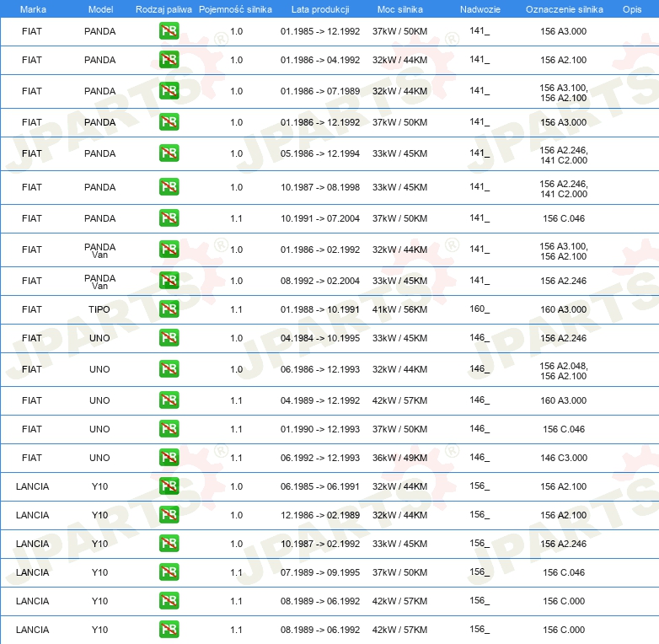
Task: Click the date range 01.1988 -> 10.1991
Action: pyautogui.click(x=320, y=309)
